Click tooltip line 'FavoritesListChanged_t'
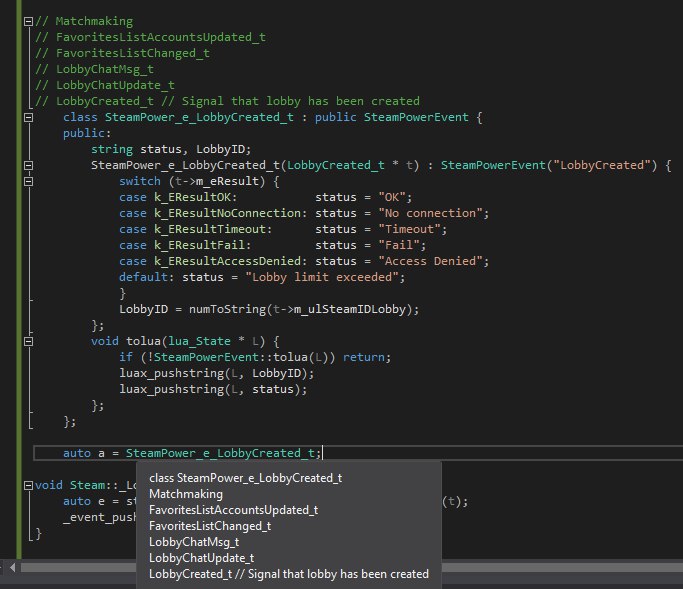 [210, 526]
